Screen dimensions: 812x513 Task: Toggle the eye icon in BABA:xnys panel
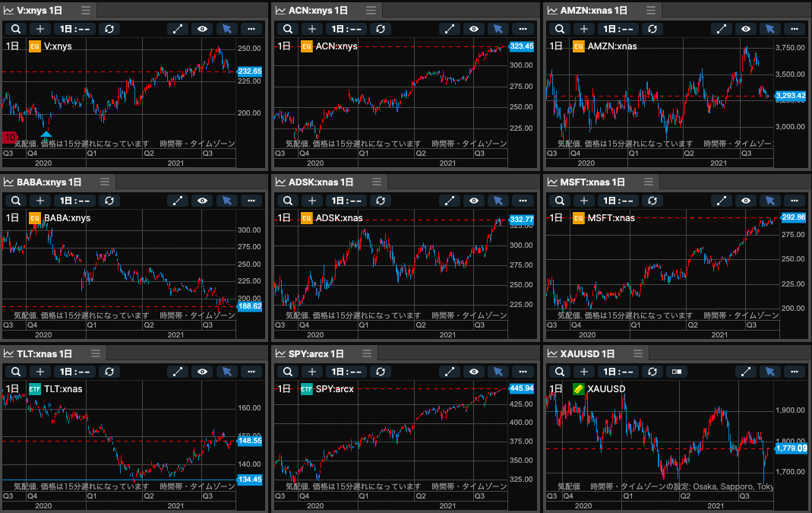click(x=203, y=201)
